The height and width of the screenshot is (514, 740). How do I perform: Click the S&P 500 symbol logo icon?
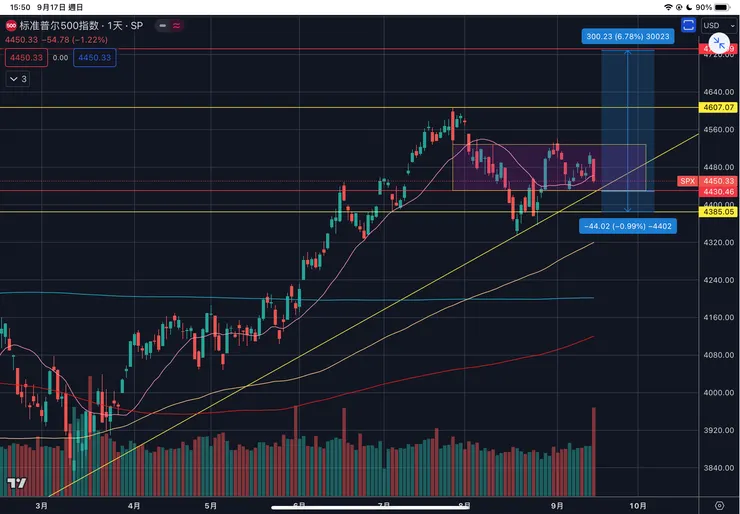[11, 24]
